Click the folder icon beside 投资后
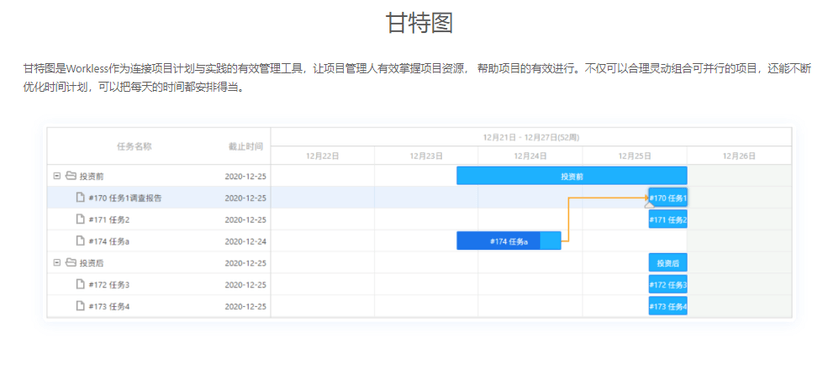The height and width of the screenshot is (371, 828). 71,263
